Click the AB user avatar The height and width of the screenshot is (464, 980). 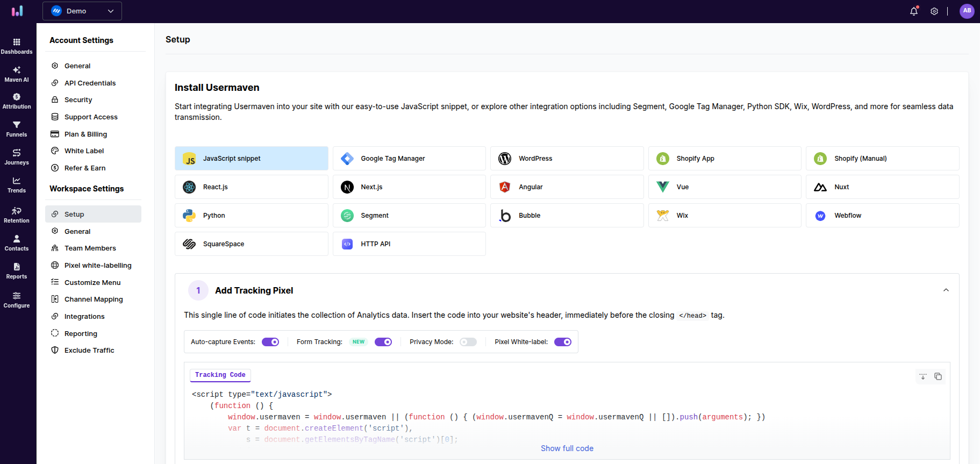(x=967, y=11)
